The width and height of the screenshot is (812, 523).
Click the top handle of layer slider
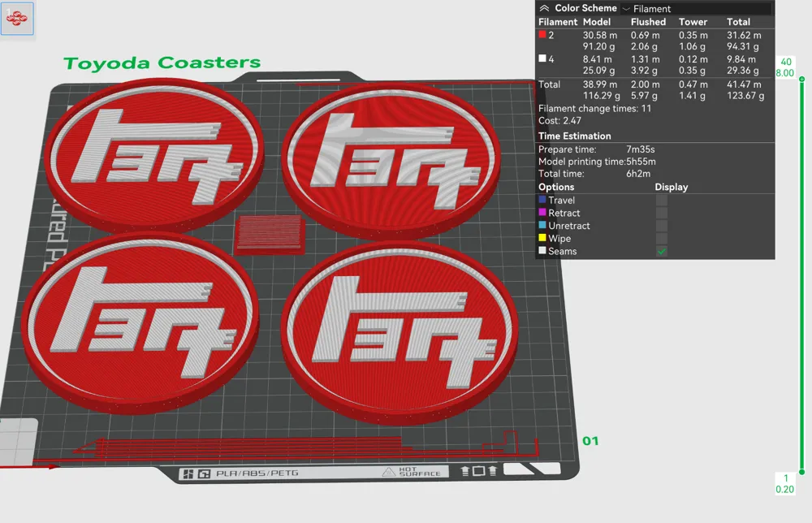(801, 80)
